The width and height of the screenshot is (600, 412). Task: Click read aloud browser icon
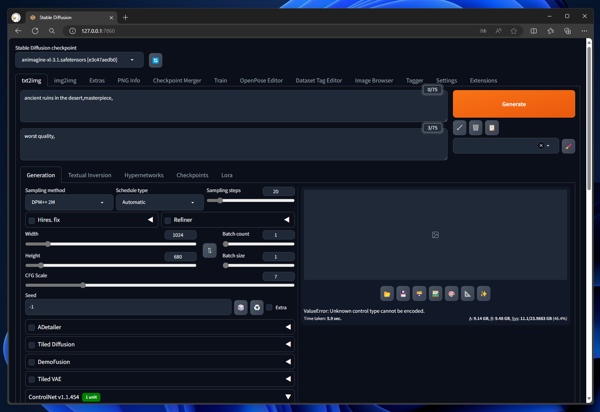click(498, 31)
